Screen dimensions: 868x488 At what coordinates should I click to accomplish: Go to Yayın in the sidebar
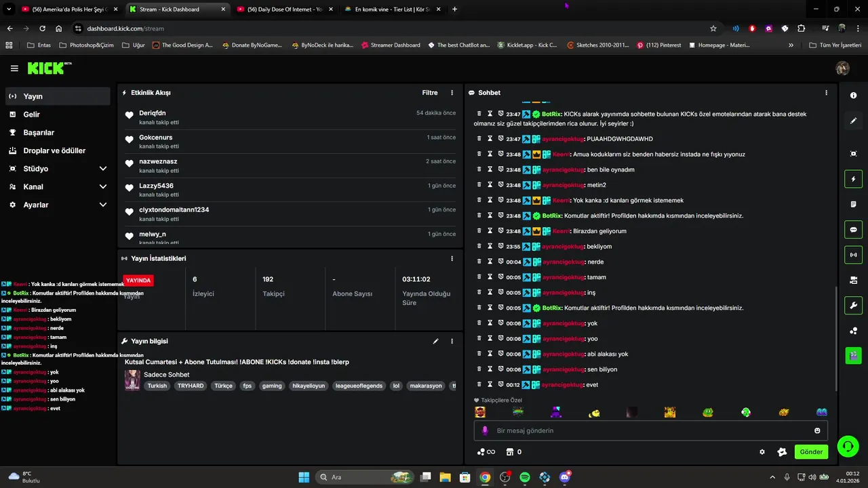coord(58,96)
